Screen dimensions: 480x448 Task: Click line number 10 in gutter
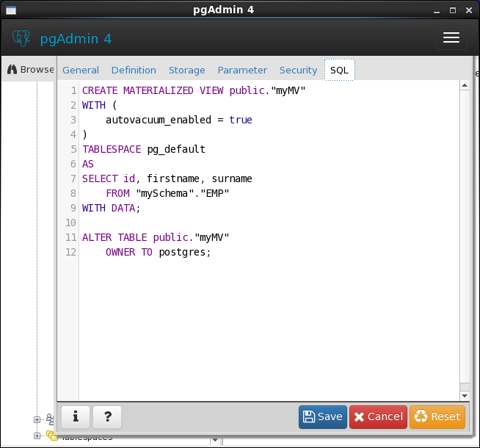coord(70,223)
